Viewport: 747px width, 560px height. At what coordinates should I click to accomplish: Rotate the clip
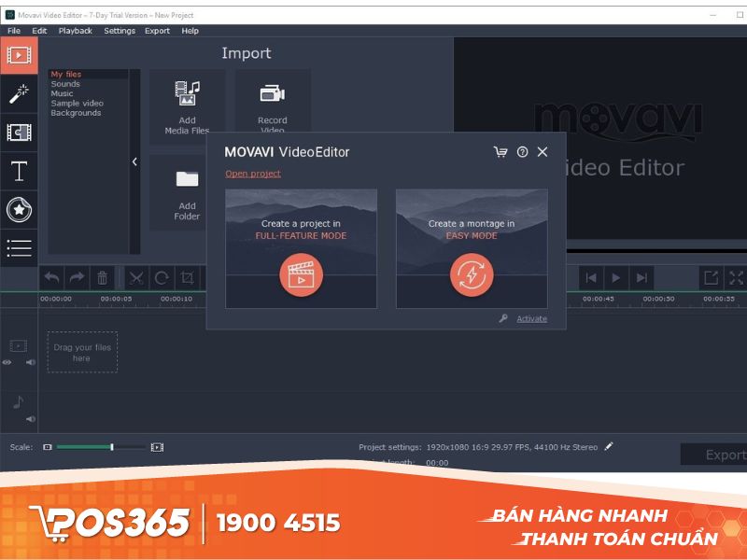[162, 277]
